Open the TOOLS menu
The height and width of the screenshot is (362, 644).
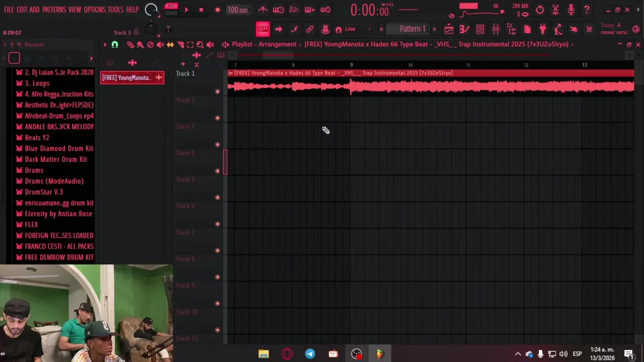pos(115,10)
